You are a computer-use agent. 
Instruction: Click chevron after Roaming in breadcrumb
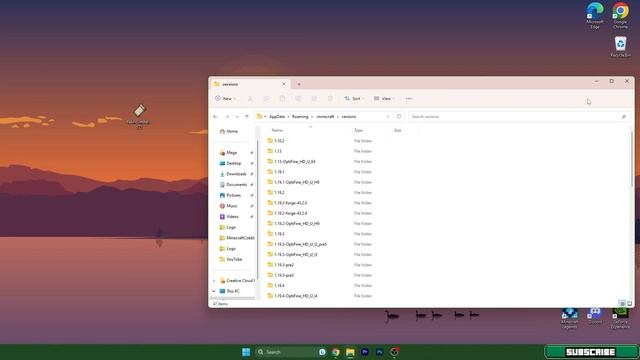[x=312, y=117]
